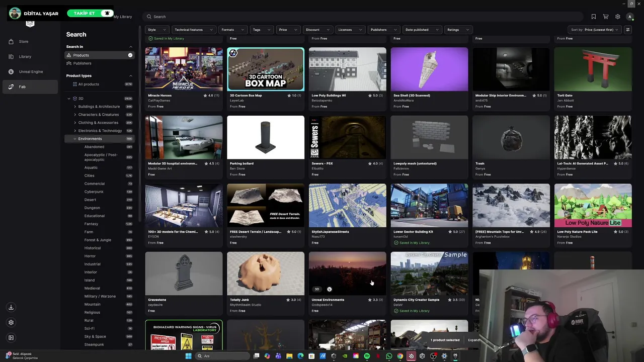The height and width of the screenshot is (362, 644).
Task: Expand Electronics & Technology category
Action: coord(75,131)
